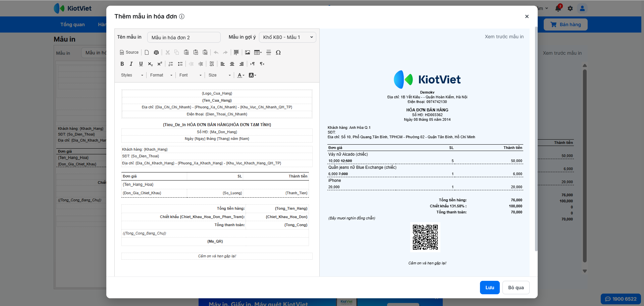Open the Format dropdown
Image resolution: width=644 pixels, height=306 pixels.
tap(161, 75)
